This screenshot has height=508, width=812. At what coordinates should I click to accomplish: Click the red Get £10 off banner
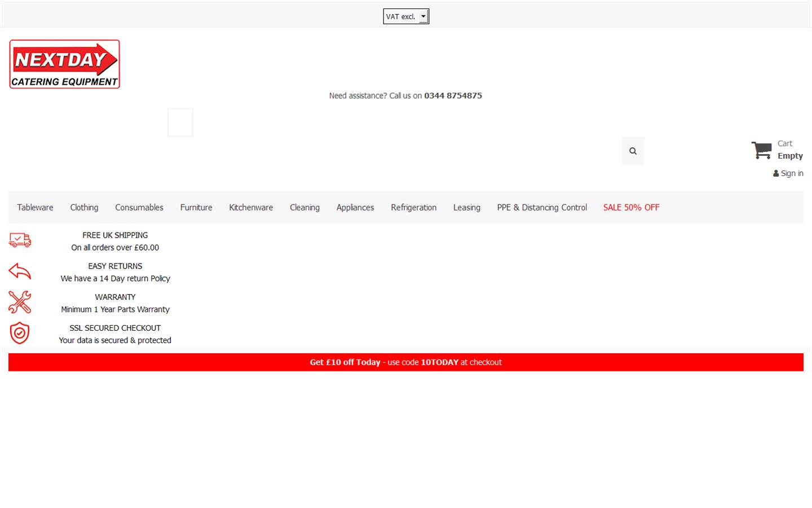pos(405,362)
